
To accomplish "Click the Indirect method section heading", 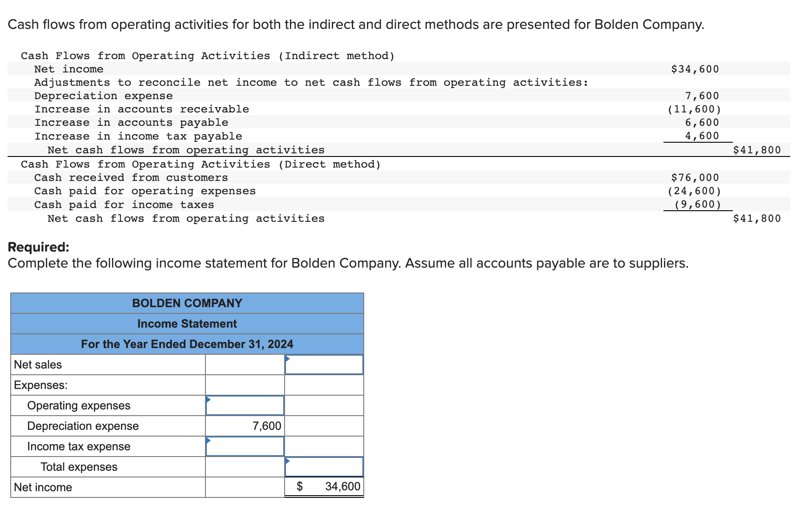I will [208, 56].
